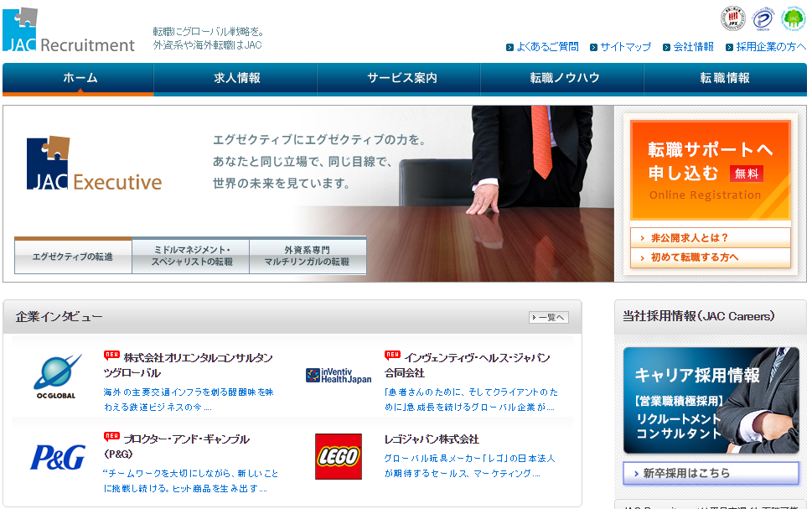The width and height of the screenshot is (812, 509).
Task: Open the チームワークを大切に description link
Action: click(191, 481)
